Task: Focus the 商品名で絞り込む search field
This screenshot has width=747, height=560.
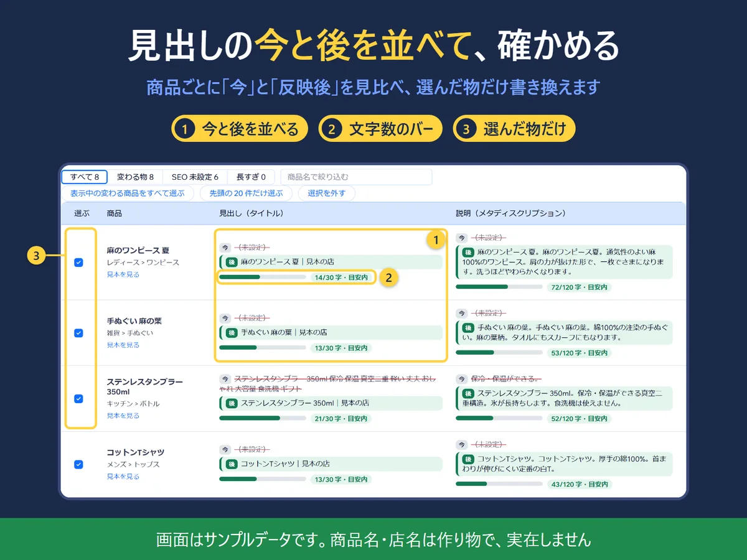Action: point(356,177)
